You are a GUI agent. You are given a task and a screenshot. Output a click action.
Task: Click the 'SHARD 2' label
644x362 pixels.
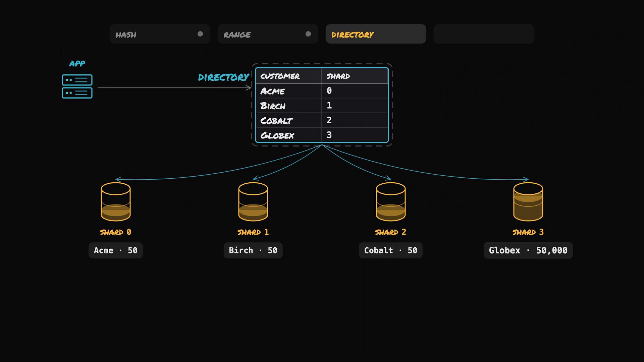click(391, 232)
